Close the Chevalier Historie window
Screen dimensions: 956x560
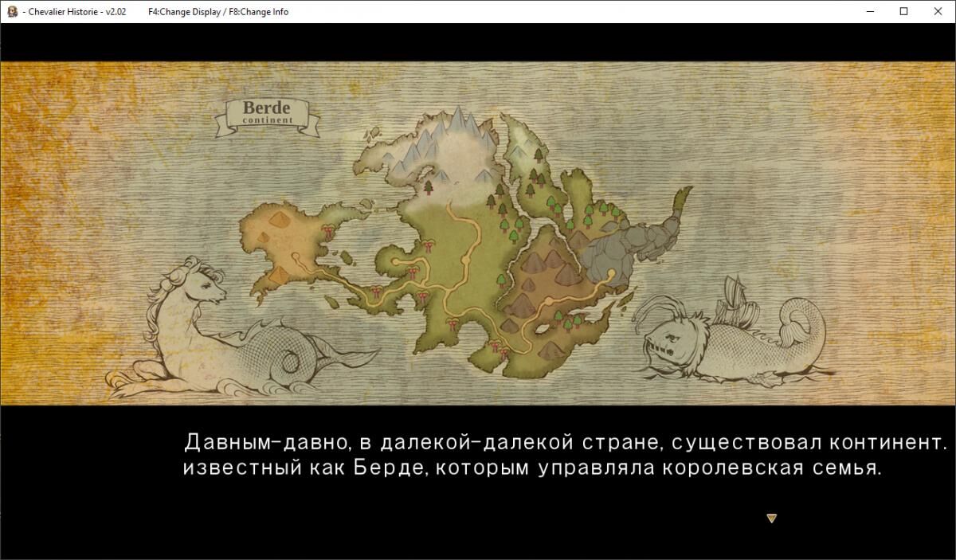point(938,11)
